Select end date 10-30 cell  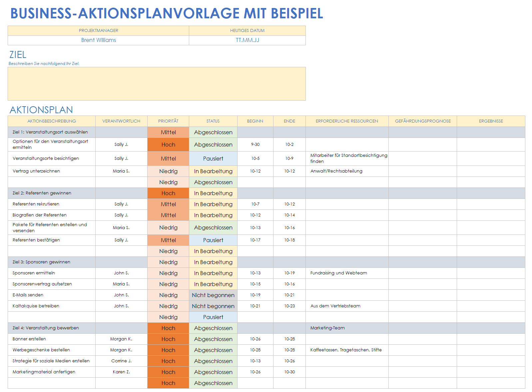[x=289, y=372]
